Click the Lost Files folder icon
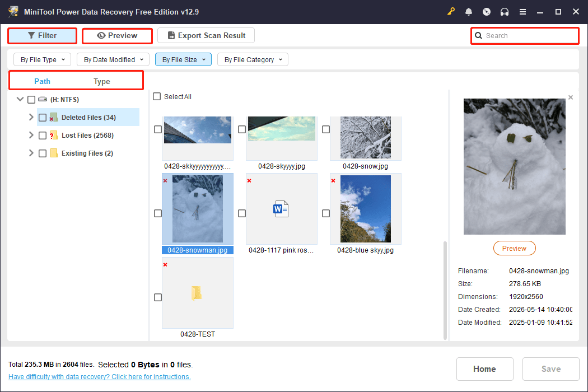 [x=54, y=136]
